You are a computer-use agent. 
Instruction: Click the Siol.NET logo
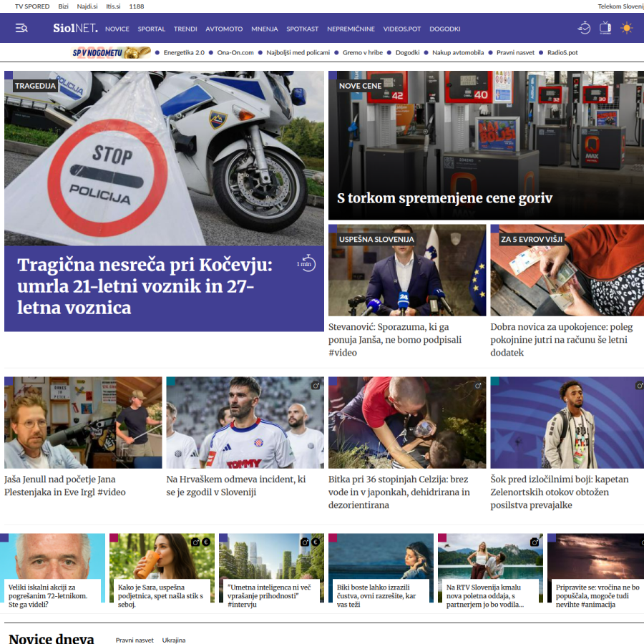76,29
